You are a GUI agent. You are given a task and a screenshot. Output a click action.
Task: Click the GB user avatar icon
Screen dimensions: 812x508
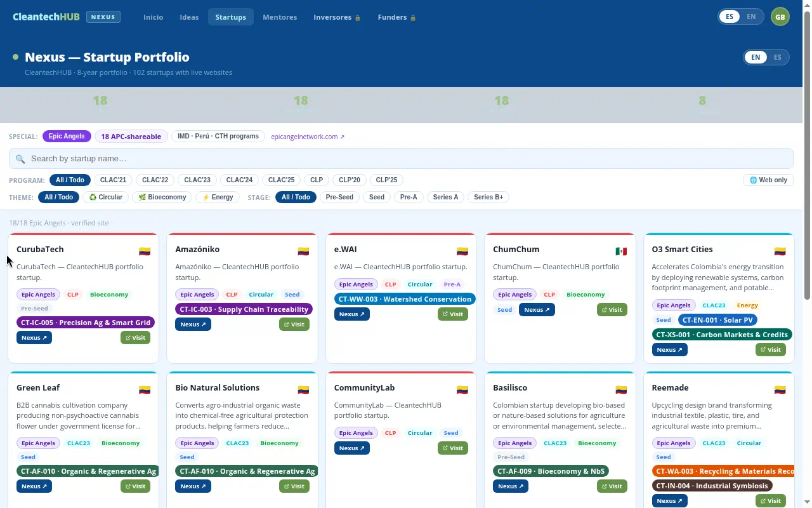[x=780, y=17]
